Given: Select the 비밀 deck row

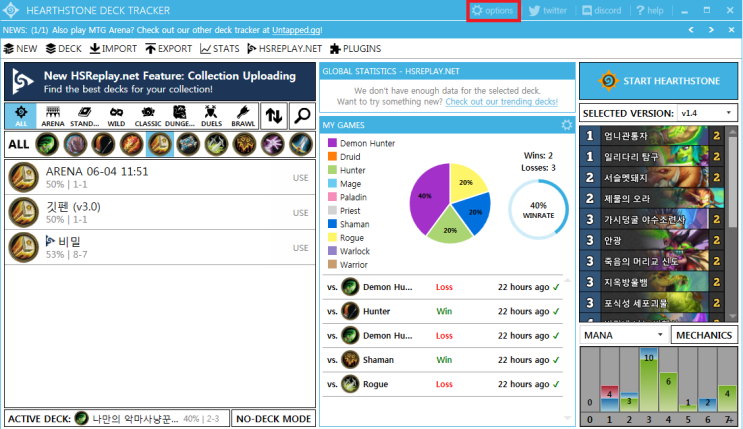Looking at the screenshot, I should coord(160,247).
